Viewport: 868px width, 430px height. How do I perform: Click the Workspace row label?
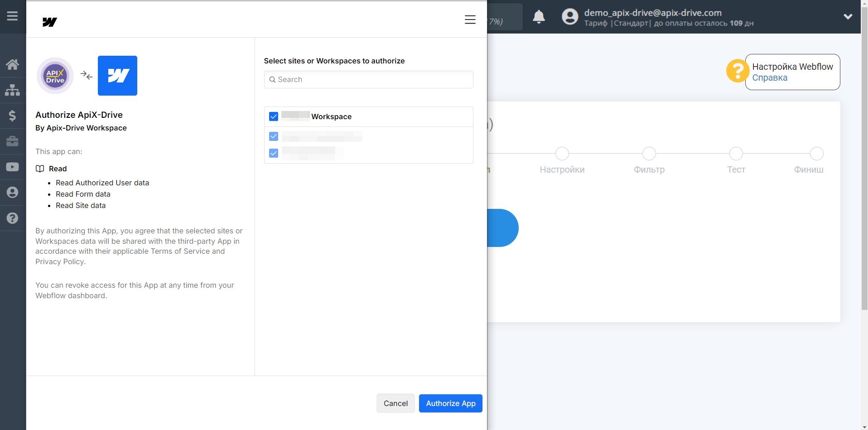click(331, 116)
